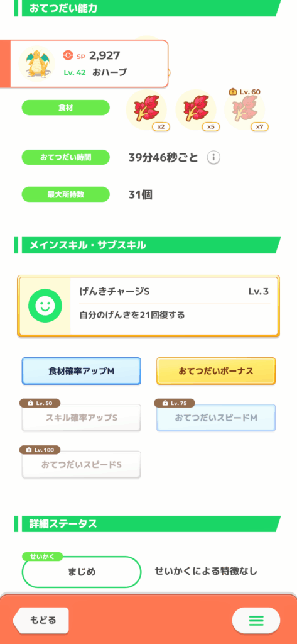297x644 pixels.
Task: Select the おてつだいボーナス sub skill
Action: (x=216, y=371)
